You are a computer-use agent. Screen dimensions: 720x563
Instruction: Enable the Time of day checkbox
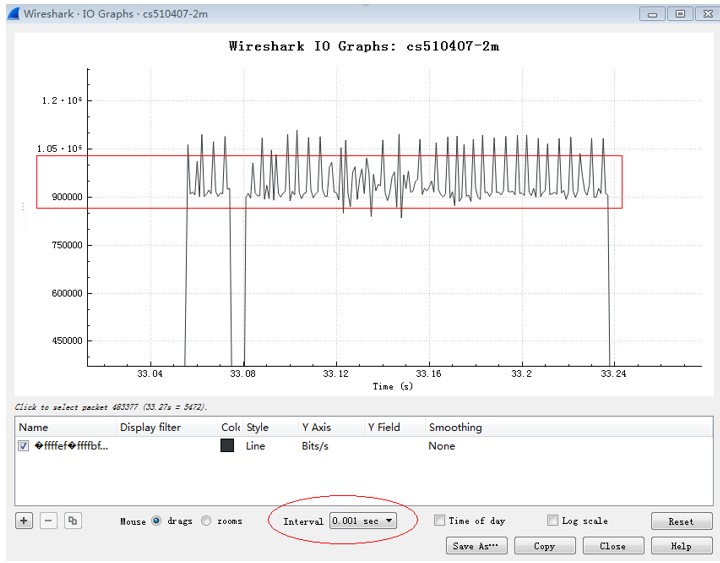point(439,520)
